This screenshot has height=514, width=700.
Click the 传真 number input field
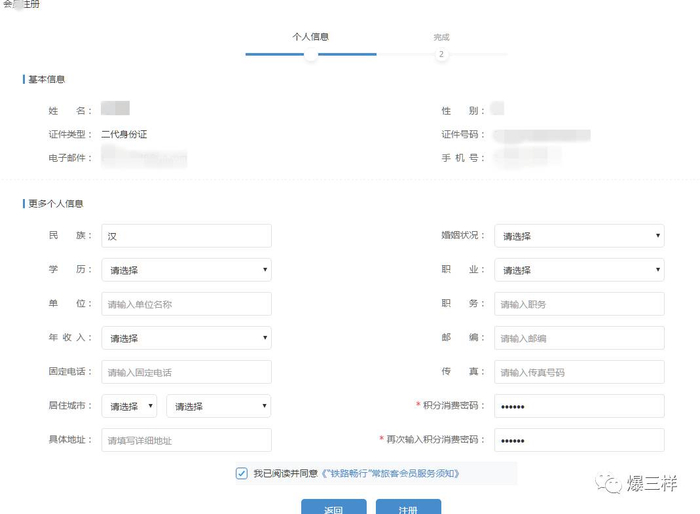click(x=579, y=372)
